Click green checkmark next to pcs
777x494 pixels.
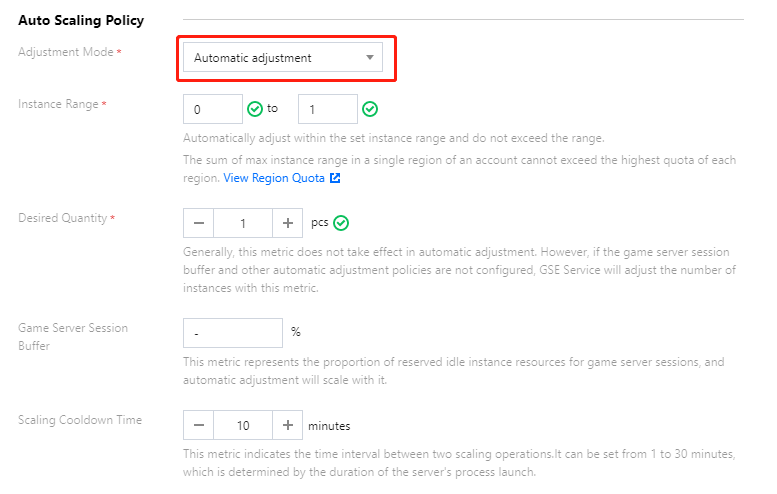(341, 223)
